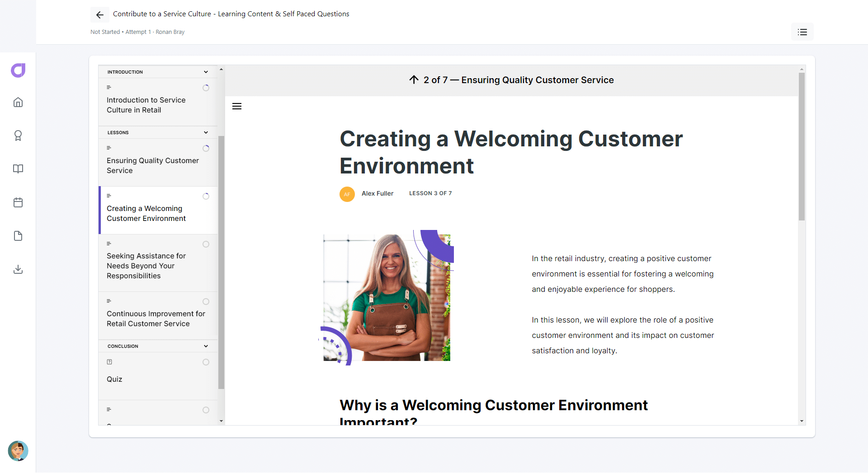Click progress circle for Seeking Assistance lesson
Screen dimensions: 868x473
tap(206, 244)
